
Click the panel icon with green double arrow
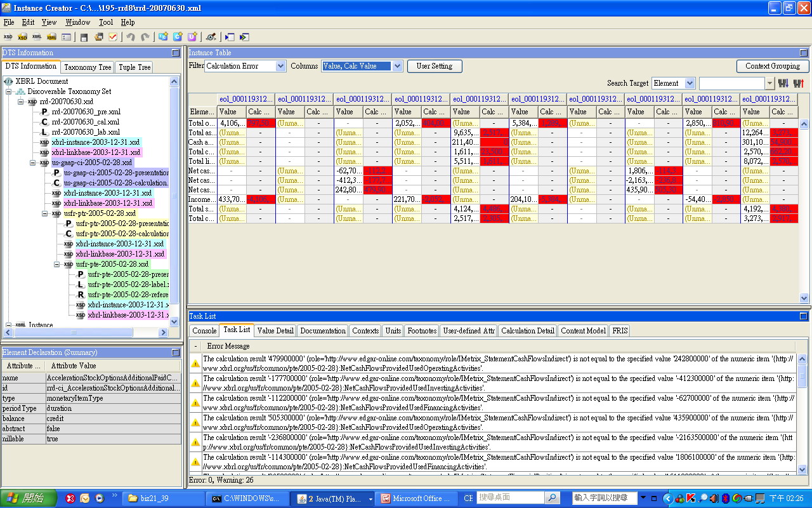tap(244, 37)
